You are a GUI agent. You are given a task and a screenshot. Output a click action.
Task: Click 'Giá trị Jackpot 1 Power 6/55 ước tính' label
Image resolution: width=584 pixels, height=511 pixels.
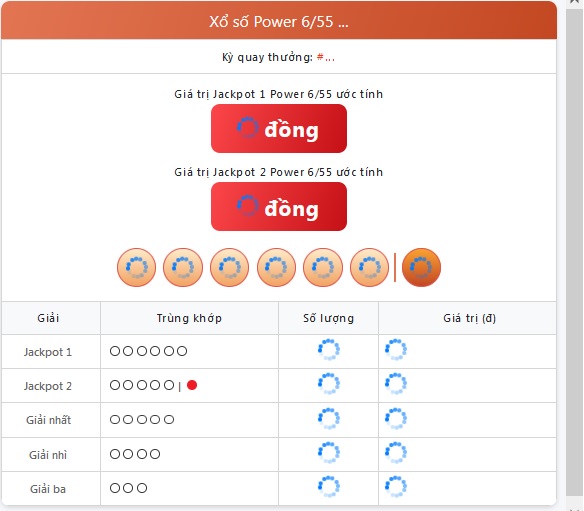(279, 94)
